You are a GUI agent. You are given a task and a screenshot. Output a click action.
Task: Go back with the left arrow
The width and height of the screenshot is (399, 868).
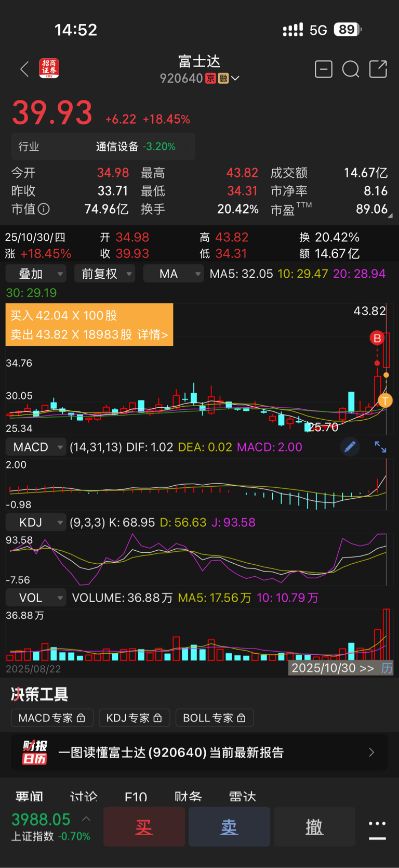tap(24, 69)
